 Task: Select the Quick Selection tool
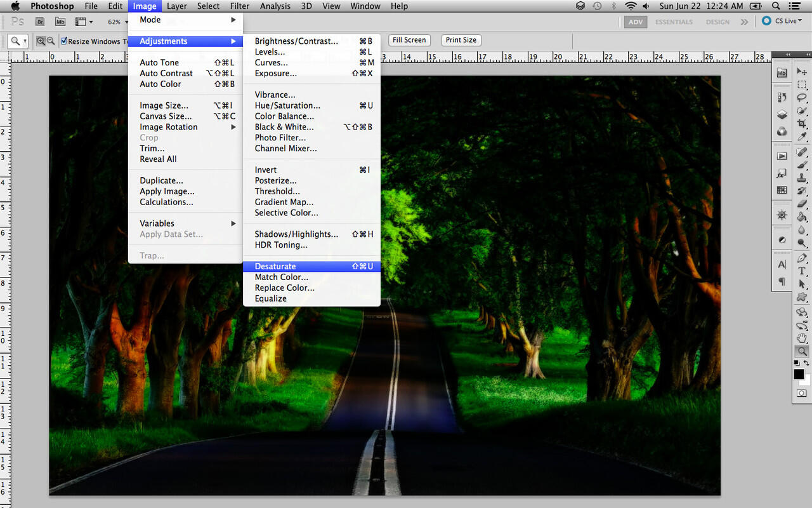802,110
